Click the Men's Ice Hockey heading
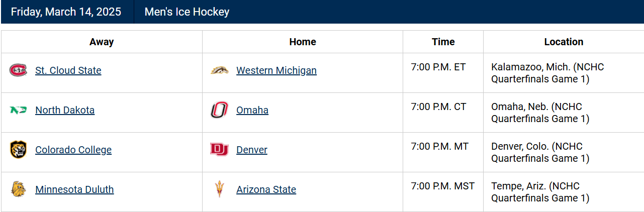644x212 pixels. click(x=187, y=12)
